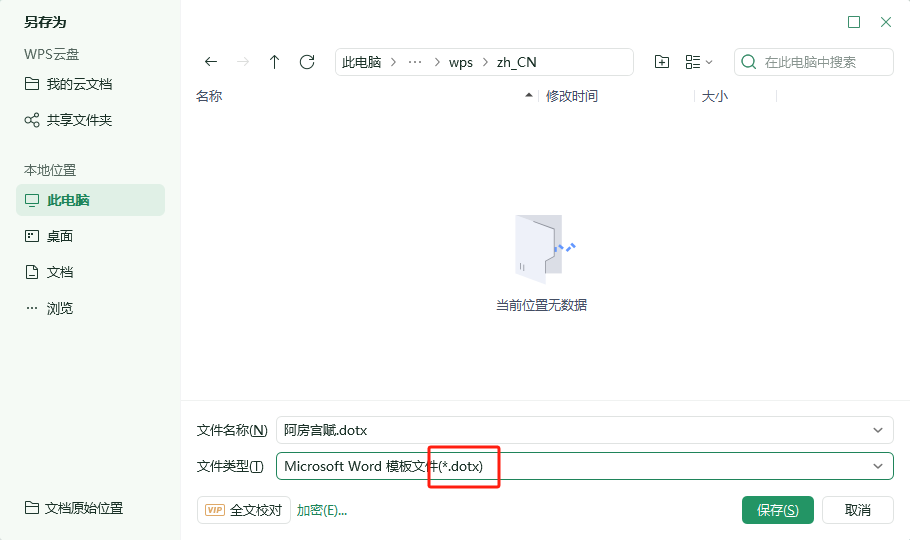Click the file name input field
The image size is (910, 540).
pyautogui.click(x=584, y=430)
